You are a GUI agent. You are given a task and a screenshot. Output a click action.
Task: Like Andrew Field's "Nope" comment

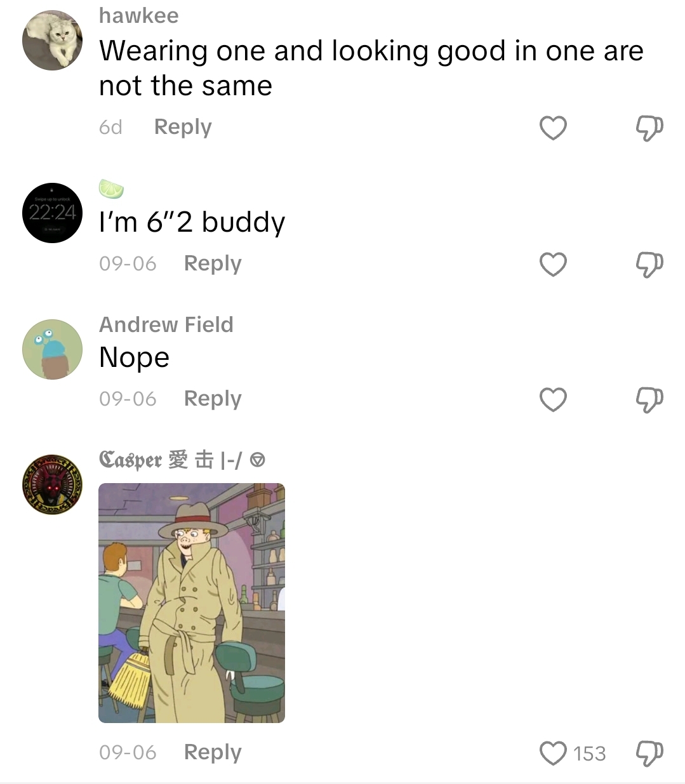click(553, 399)
